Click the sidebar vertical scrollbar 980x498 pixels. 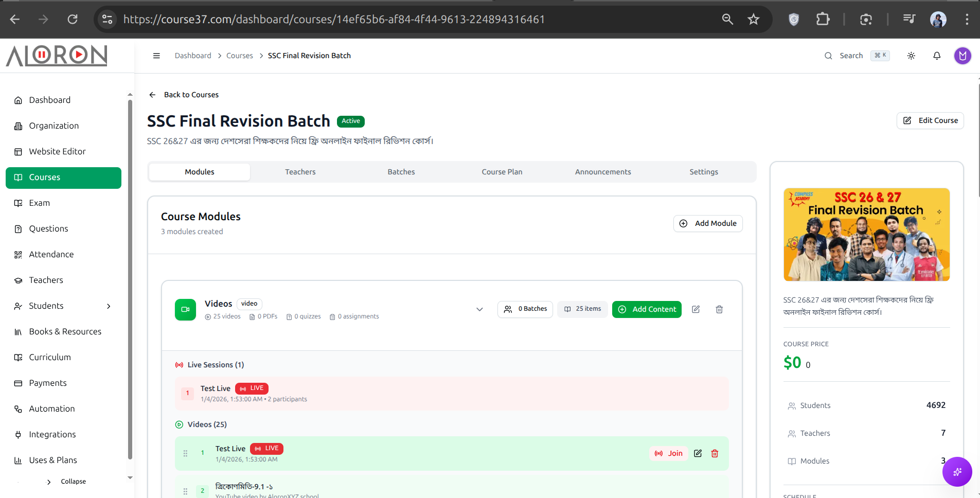pyautogui.click(x=130, y=278)
